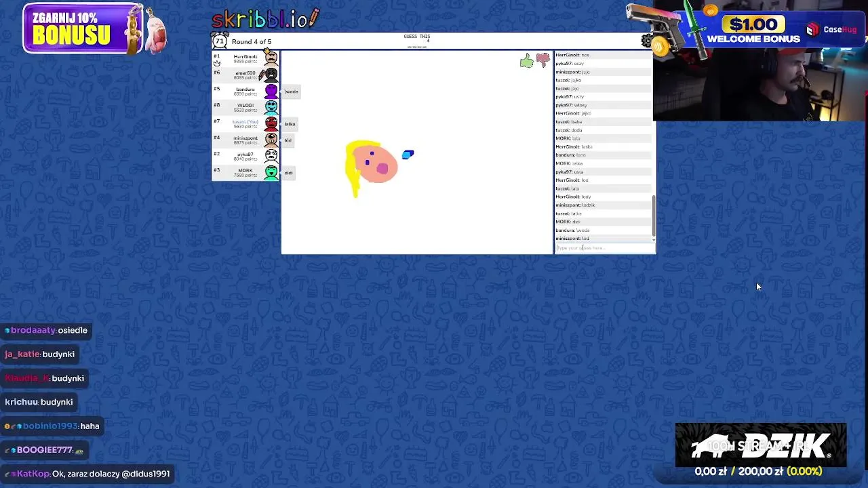
Task: Click the thumbs up like icon
Action: 527,62
